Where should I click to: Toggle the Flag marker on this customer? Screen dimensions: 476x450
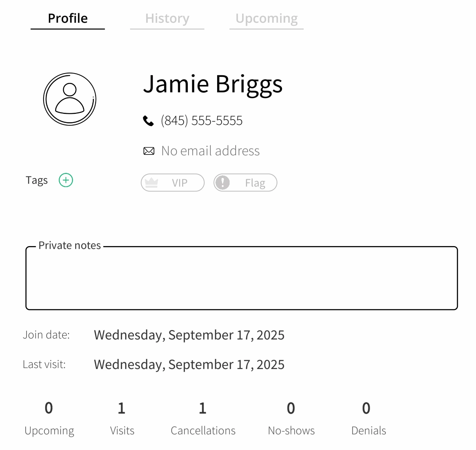coord(245,182)
